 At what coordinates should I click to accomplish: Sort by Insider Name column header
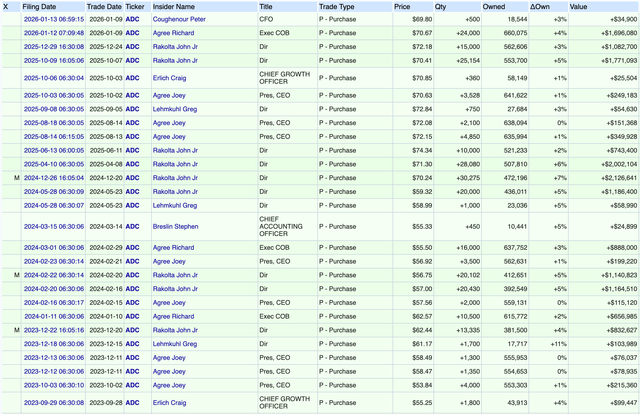(173, 7)
